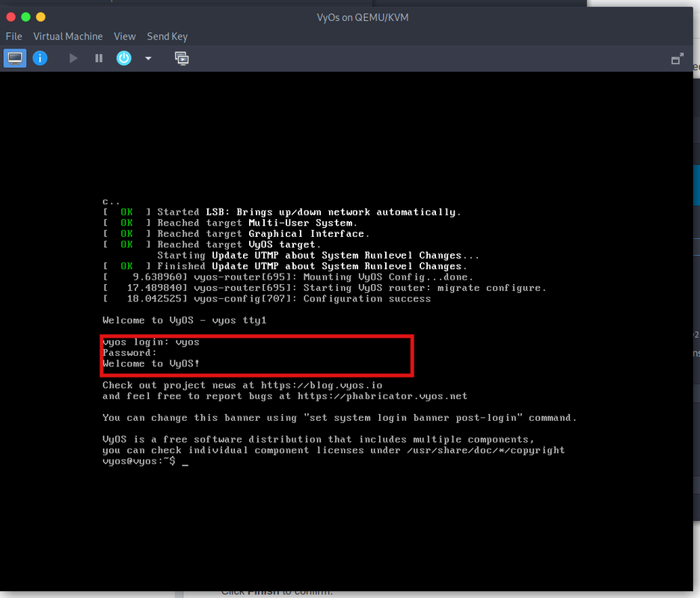700x598 pixels.
Task: Close the VyOs window red button
Action: pos(11,17)
